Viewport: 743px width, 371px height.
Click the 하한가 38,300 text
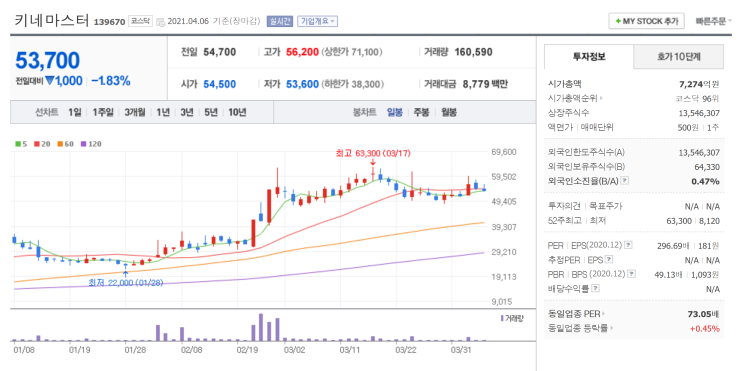coord(353,84)
